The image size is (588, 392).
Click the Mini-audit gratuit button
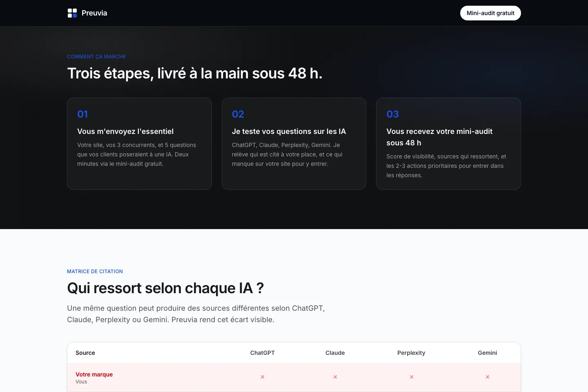coord(490,13)
